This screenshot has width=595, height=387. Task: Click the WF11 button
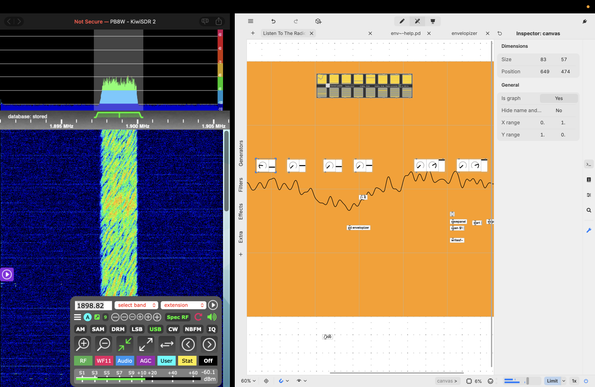pyautogui.click(x=104, y=361)
